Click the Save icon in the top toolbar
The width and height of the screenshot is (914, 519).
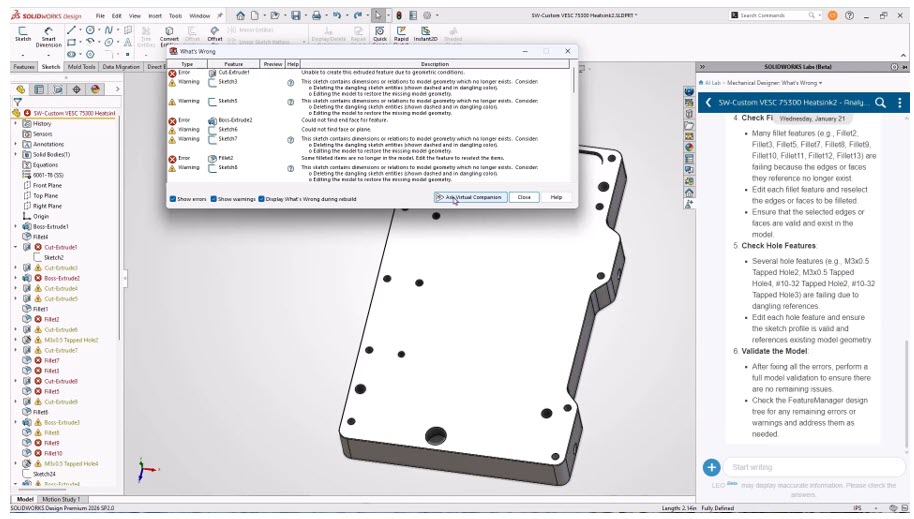tap(296, 16)
